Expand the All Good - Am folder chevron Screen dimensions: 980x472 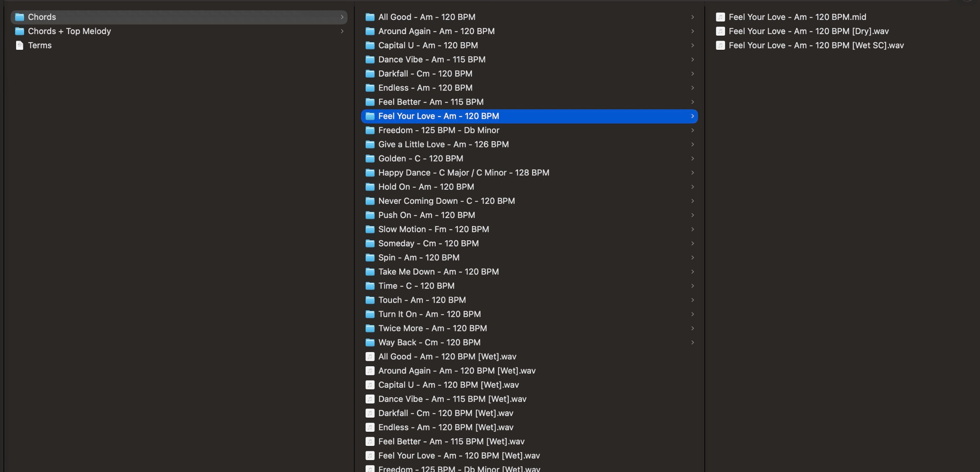point(693,17)
